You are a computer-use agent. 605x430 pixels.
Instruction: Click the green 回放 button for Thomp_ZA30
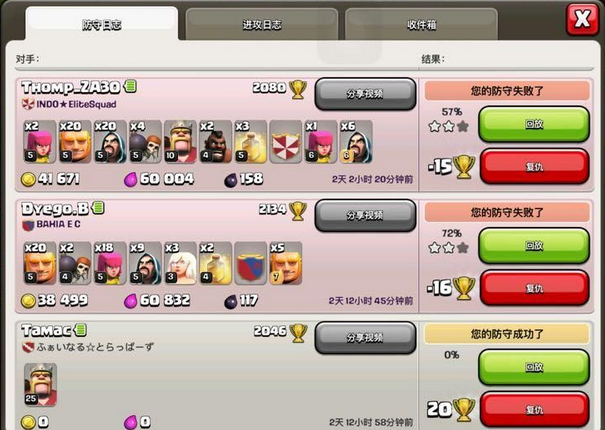click(x=534, y=124)
